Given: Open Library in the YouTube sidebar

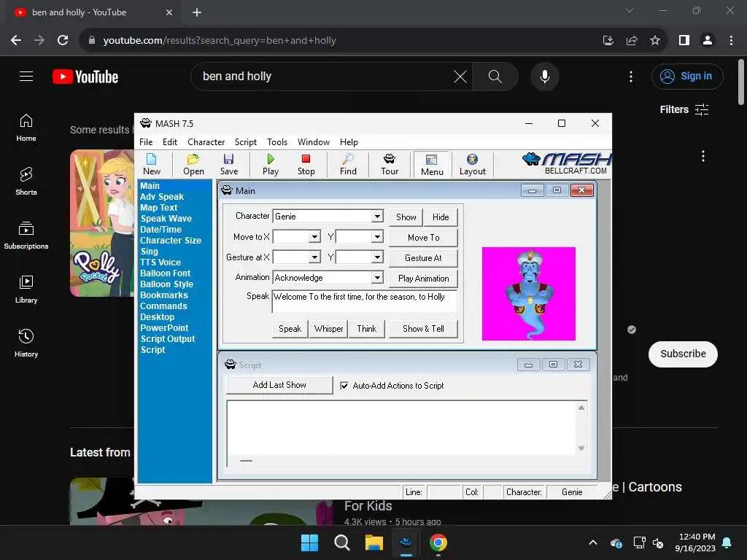Looking at the screenshot, I should 26,289.
